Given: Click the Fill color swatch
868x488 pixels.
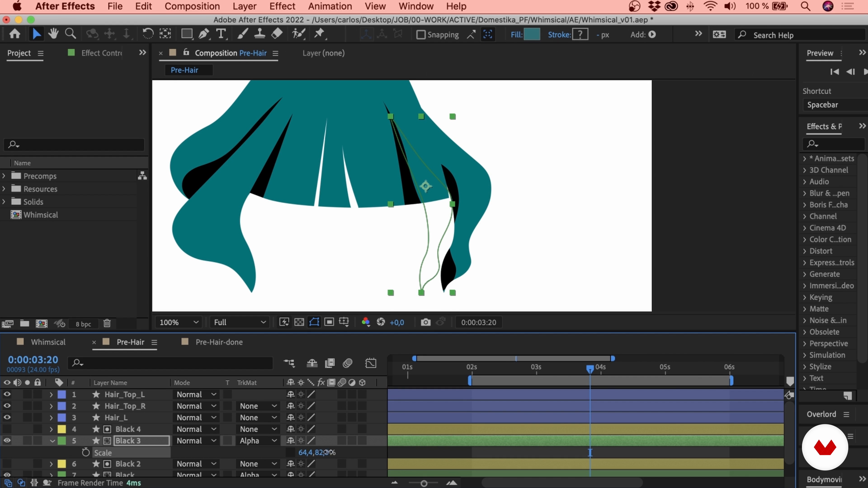Looking at the screenshot, I should (x=532, y=34).
